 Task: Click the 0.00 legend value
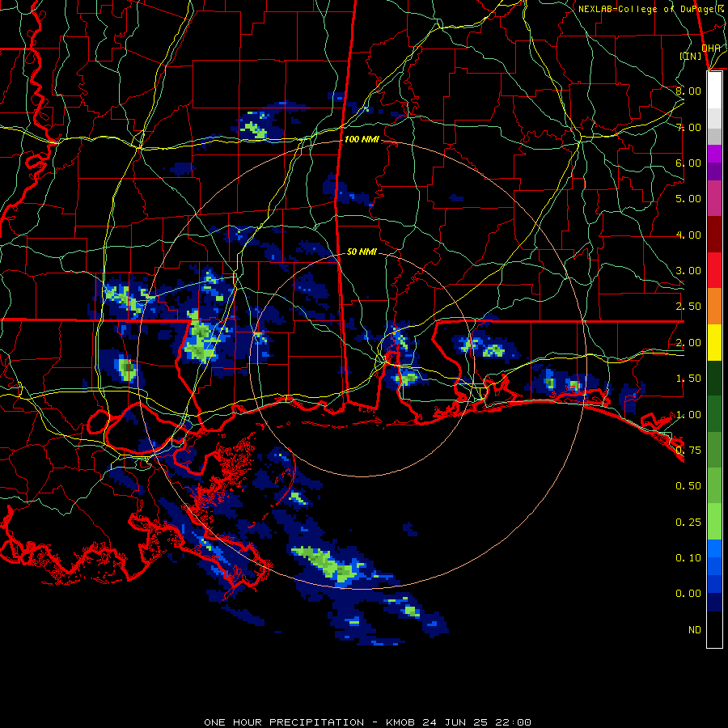point(688,594)
